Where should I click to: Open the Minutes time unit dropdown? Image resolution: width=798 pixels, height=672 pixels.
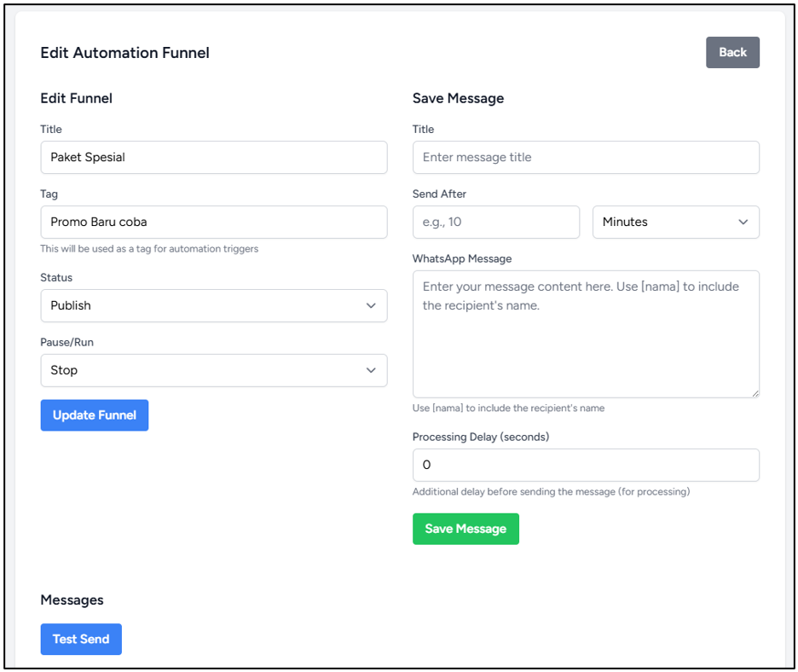(x=676, y=222)
